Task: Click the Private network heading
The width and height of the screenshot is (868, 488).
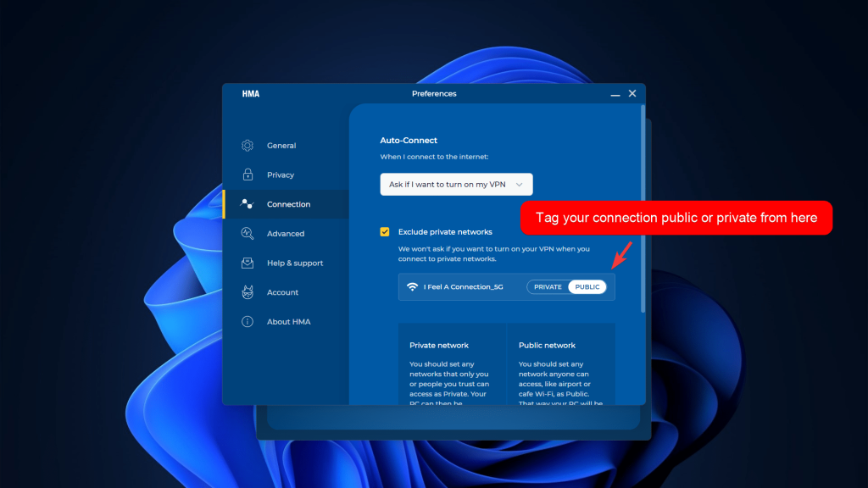Action: pos(439,346)
